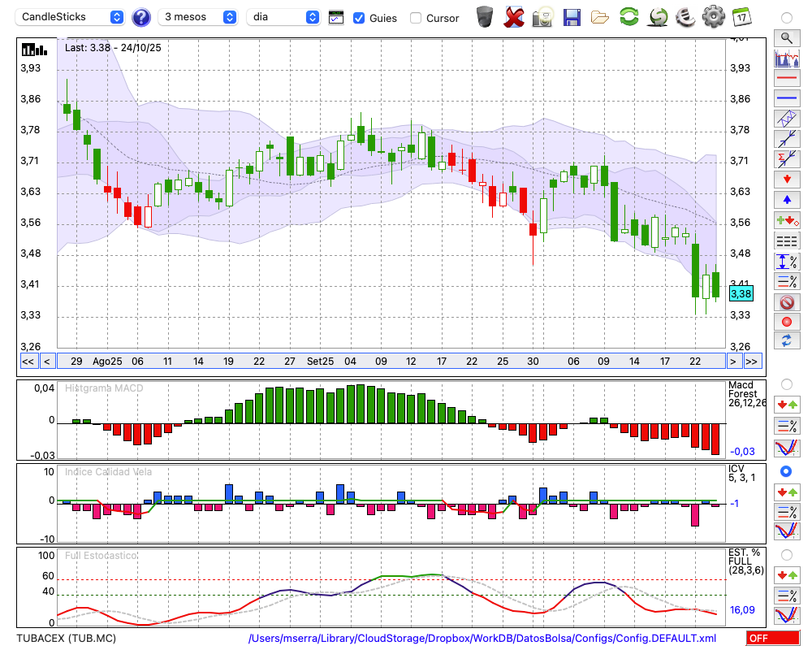
Task: Click the Config.DEFAULT.xml file path
Action: [x=482, y=638]
